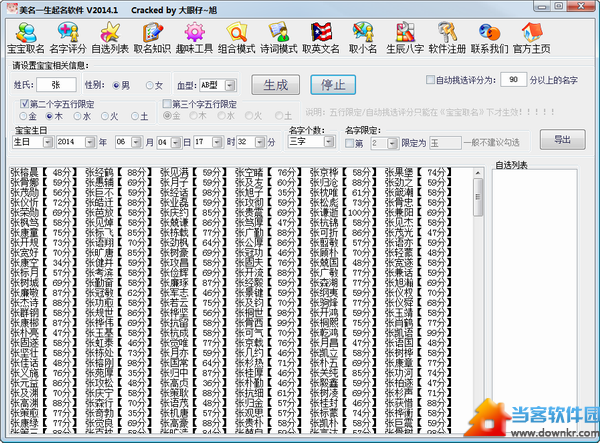Open the 趣味工具 fun tools gear

tap(194, 37)
